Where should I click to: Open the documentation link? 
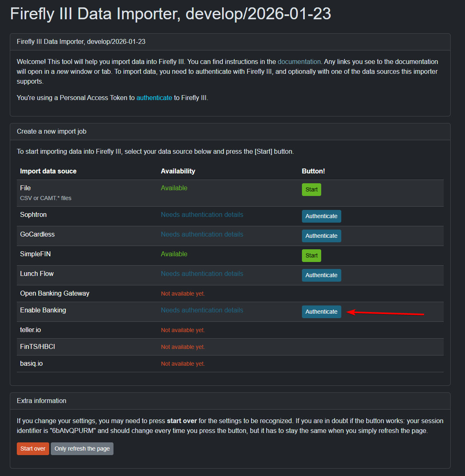[299, 61]
